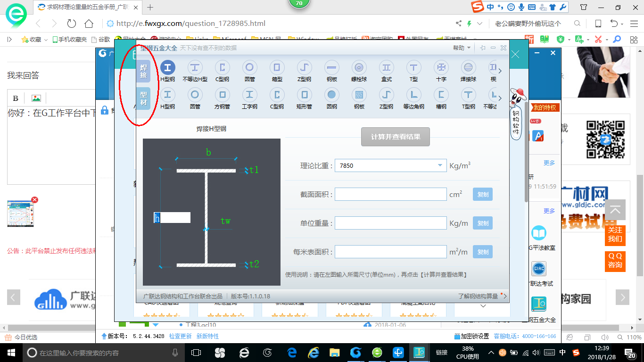
Task: Copy the 截面面积 value with 复制
Action: coord(483,194)
